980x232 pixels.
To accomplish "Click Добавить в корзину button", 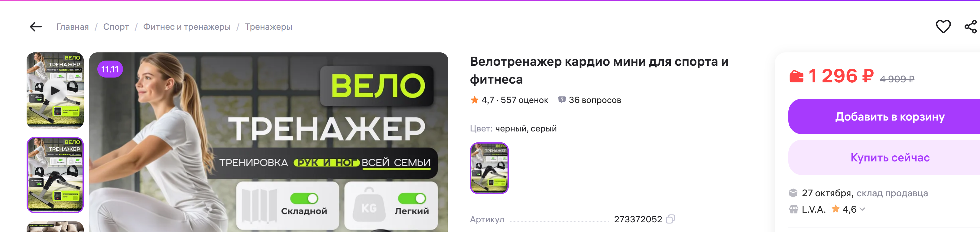I will pyautogui.click(x=889, y=117).
